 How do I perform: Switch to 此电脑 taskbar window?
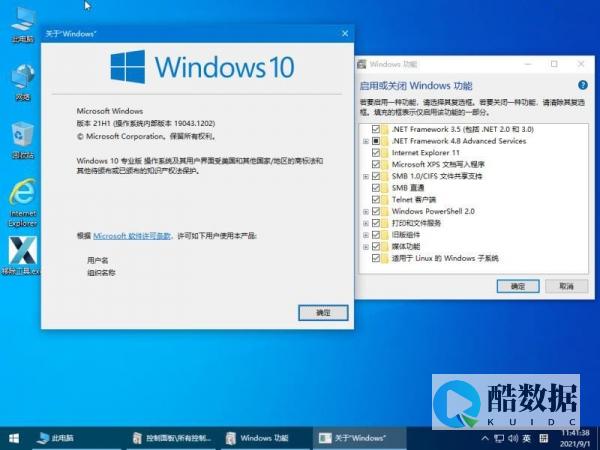point(77,439)
